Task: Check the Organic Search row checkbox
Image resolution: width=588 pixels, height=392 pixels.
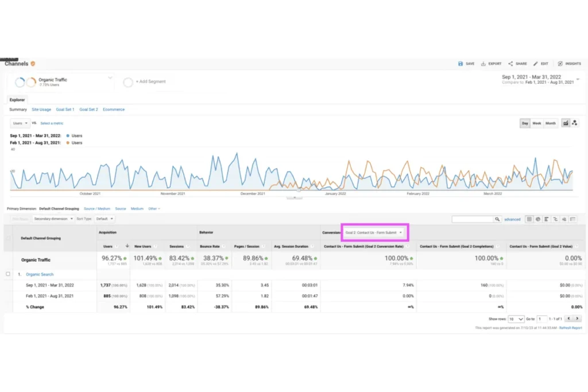Action: coord(8,274)
